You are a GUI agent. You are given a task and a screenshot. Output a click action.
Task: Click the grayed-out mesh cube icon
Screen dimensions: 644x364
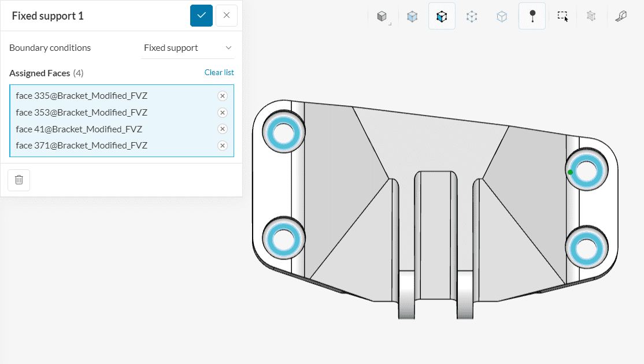point(591,17)
